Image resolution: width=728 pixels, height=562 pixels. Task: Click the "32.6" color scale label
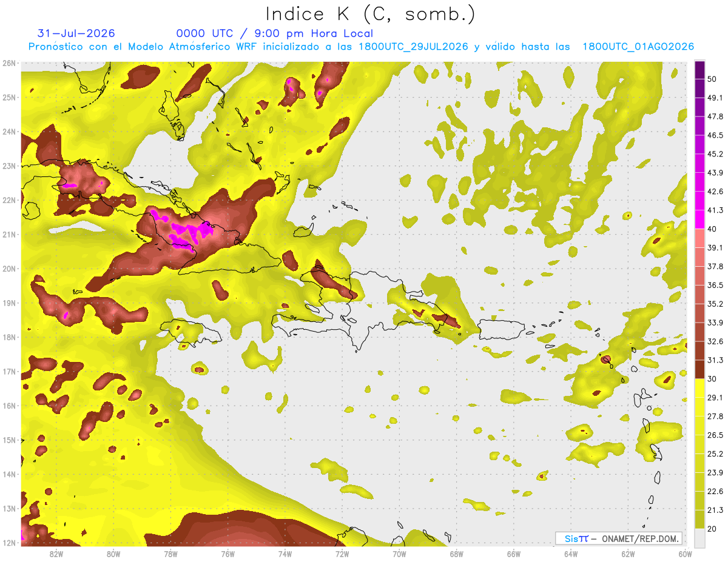tap(715, 341)
